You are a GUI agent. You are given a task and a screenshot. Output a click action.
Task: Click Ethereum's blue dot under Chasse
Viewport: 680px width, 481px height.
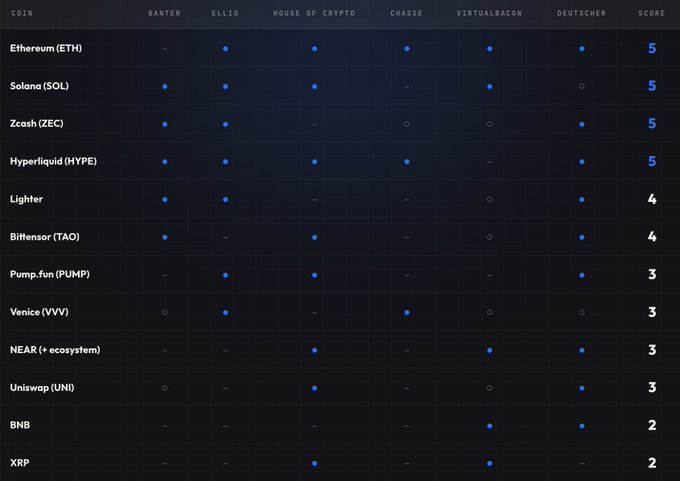pyautogui.click(x=407, y=49)
